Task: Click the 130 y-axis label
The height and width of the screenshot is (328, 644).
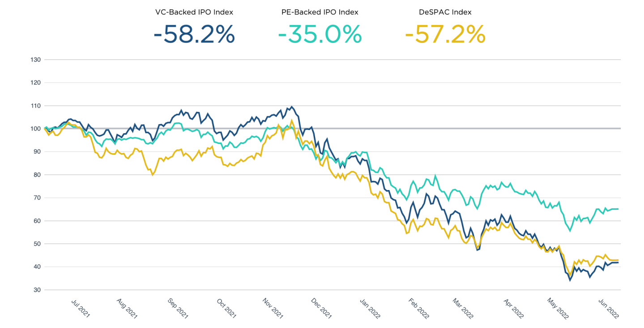Action: pos(36,60)
